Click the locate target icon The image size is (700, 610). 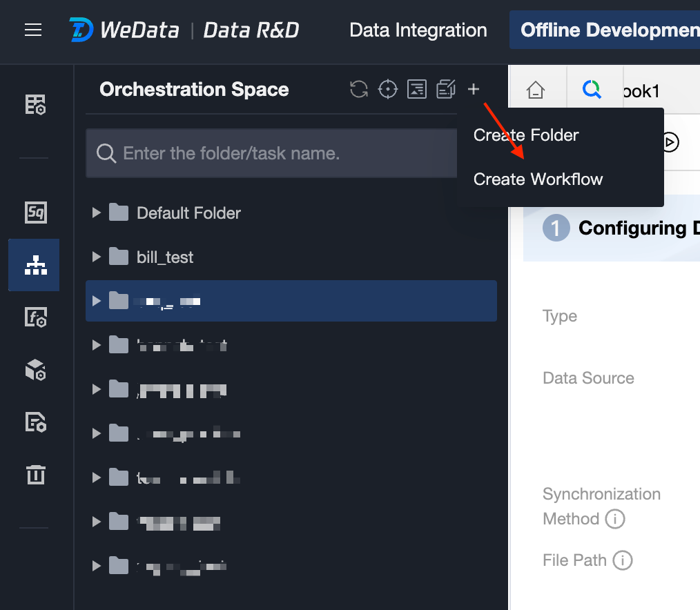tap(388, 89)
